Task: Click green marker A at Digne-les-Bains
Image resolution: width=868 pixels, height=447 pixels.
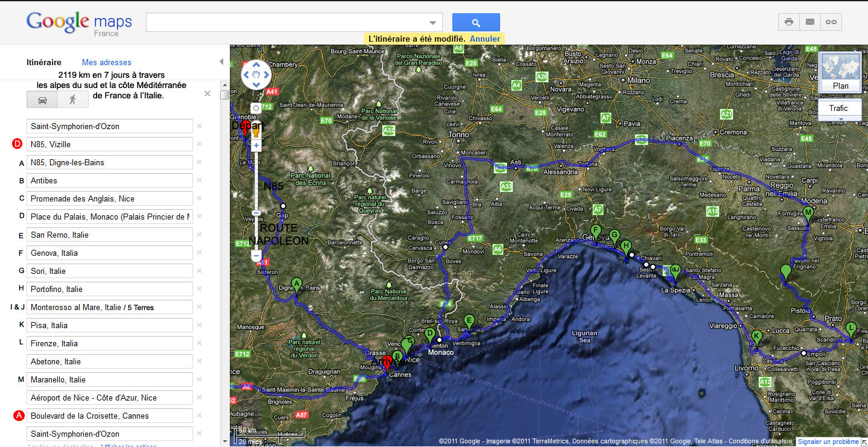Action: tap(296, 284)
